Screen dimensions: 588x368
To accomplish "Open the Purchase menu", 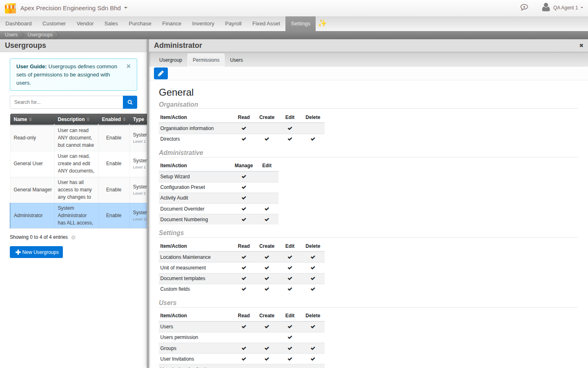I will coord(140,24).
